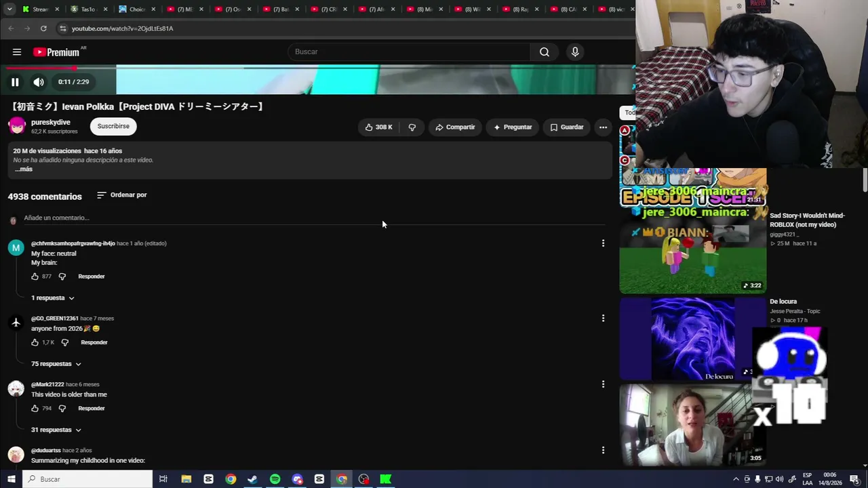Open the @GO_GREEN12361 commenter avatar
The height and width of the screenshot is (488, 868).
tap(16, 323)
